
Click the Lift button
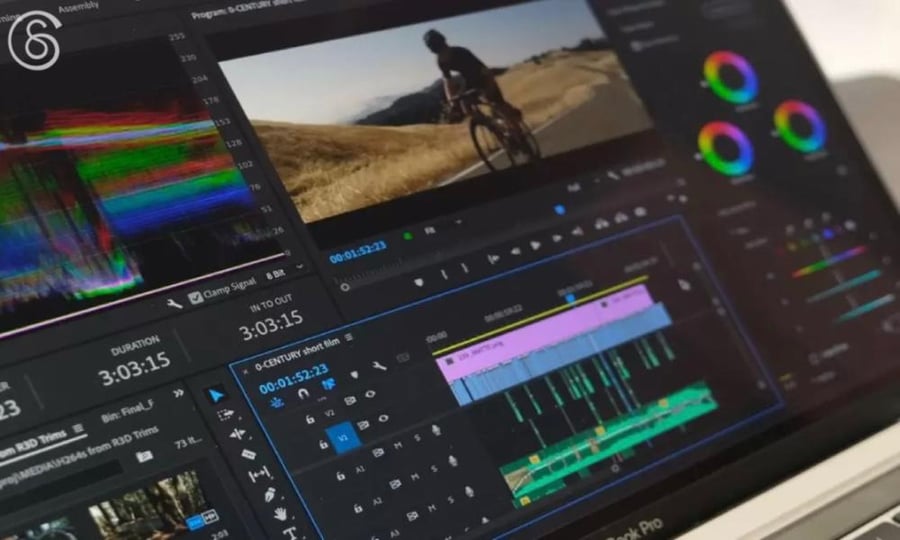tap(602, 223)
